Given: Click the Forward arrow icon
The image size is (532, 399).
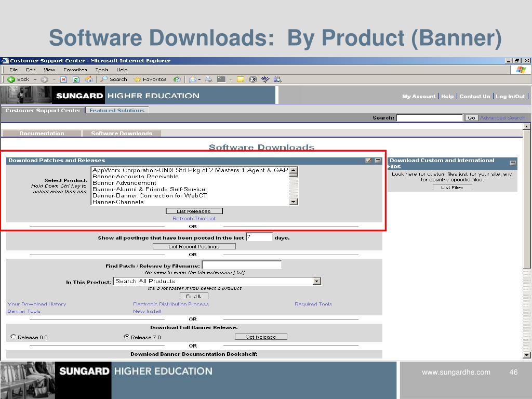Looking at the screenshot, I should [44, 79].
